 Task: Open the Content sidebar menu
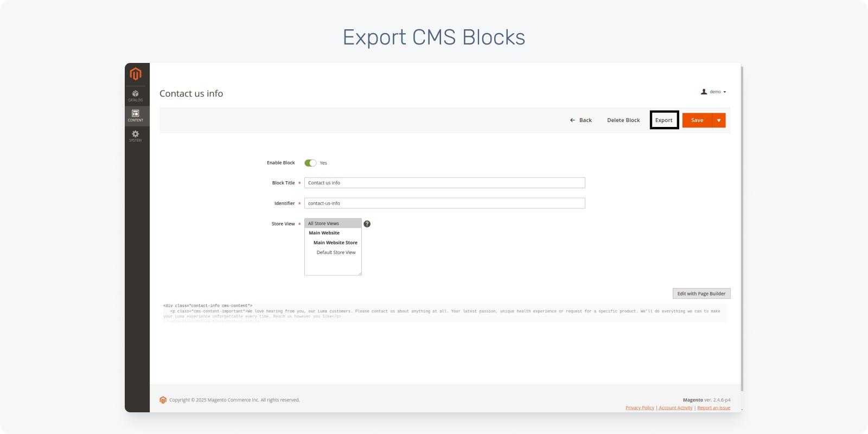(x=136, y=116)
